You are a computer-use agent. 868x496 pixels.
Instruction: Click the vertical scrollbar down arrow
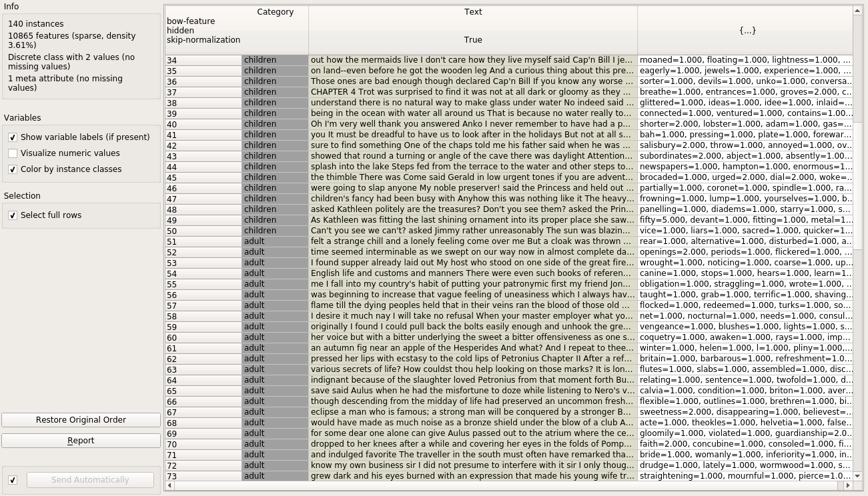click(x=857, y=476)
